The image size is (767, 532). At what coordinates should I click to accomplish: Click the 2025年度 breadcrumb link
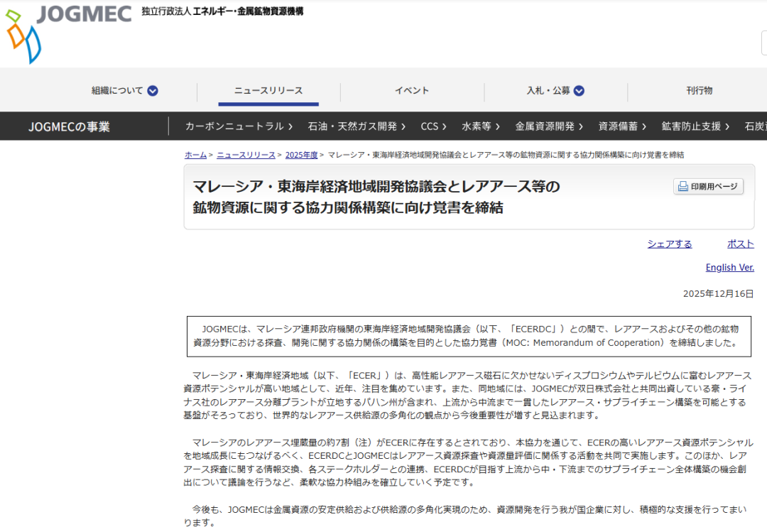click(301, 155)
